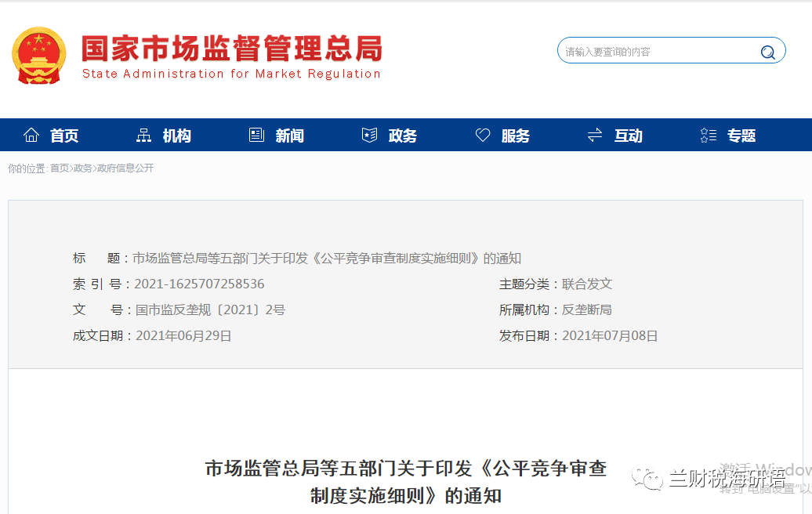The image size is (812, 514).
Task: Click the national emblem logo
Action: [39, 56]
